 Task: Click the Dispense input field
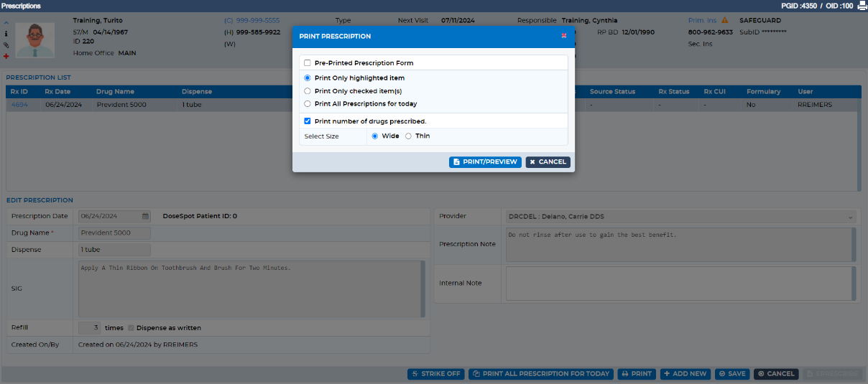point(114,250)
